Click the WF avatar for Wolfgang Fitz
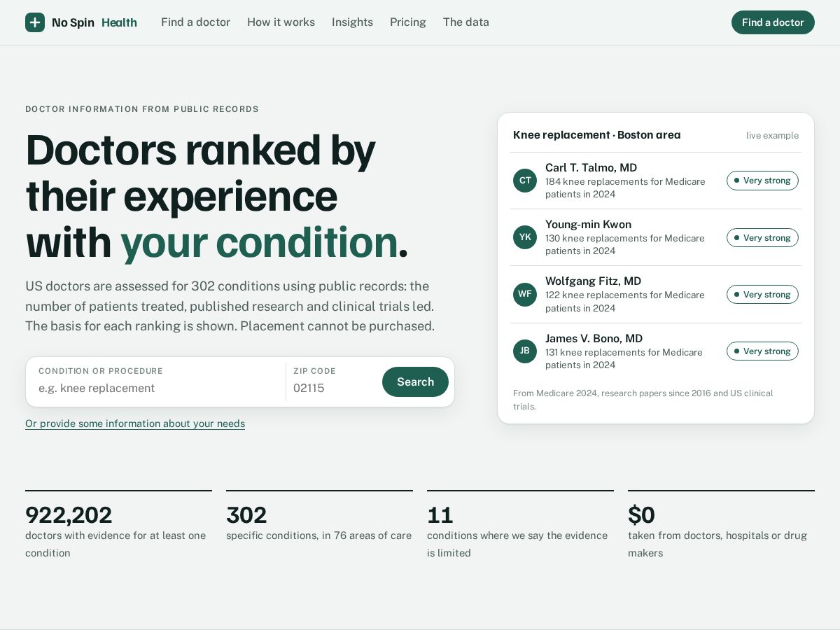Screen dimensions: 840x630 click(x=525, y=294)
